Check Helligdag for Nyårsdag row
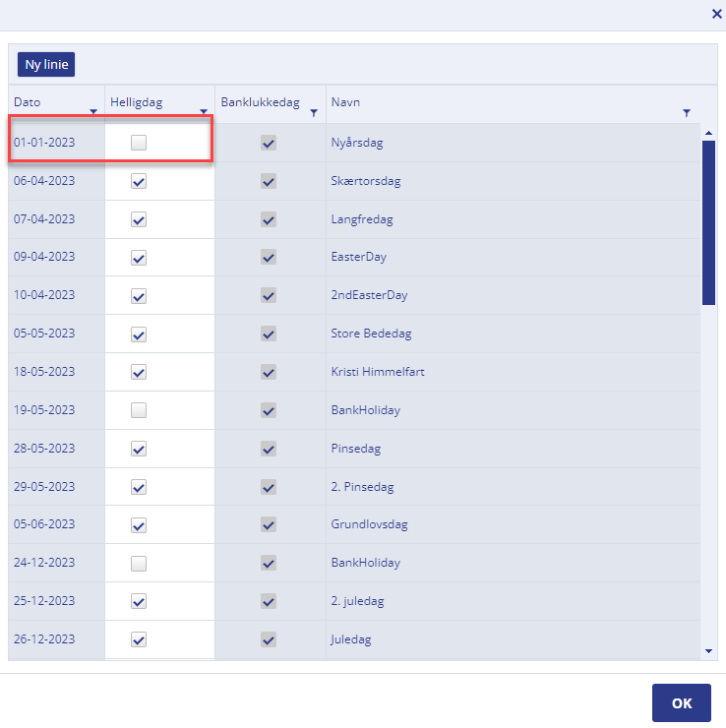The image size is (726, 728). click(139, 143)
